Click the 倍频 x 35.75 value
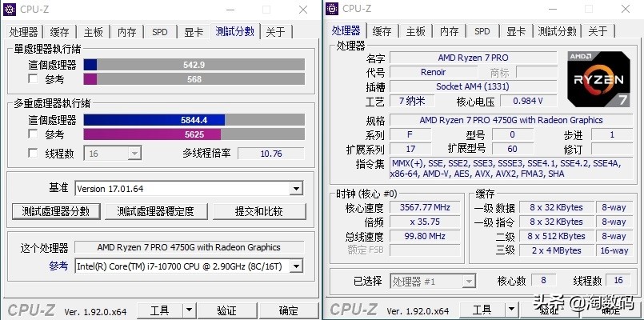The width and height of the screenshot is (644, 320). tap(425, 222)
